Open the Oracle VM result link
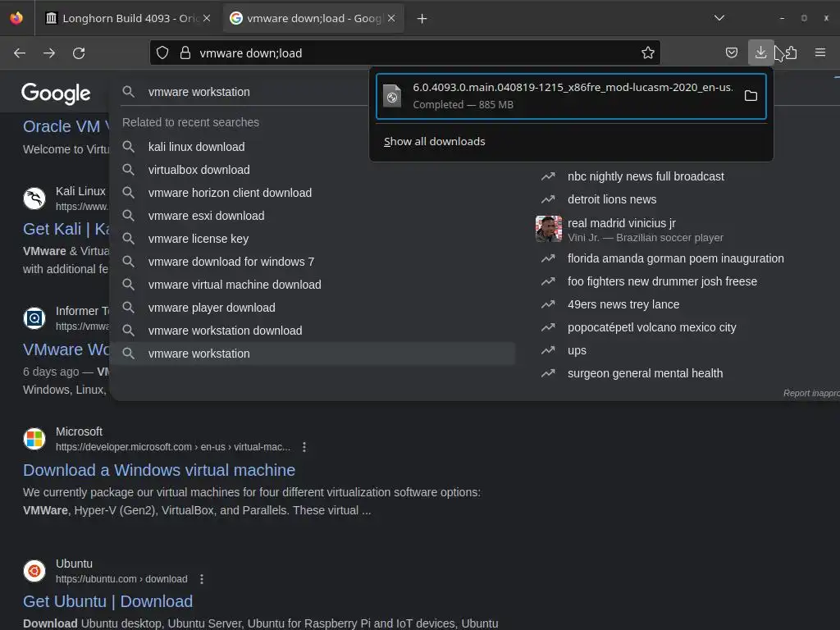840x630 pixels. pos(66,126)
